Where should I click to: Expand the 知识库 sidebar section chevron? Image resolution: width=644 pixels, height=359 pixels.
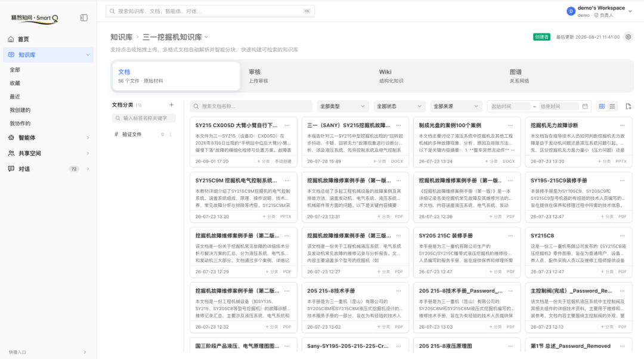click(88, 55)
